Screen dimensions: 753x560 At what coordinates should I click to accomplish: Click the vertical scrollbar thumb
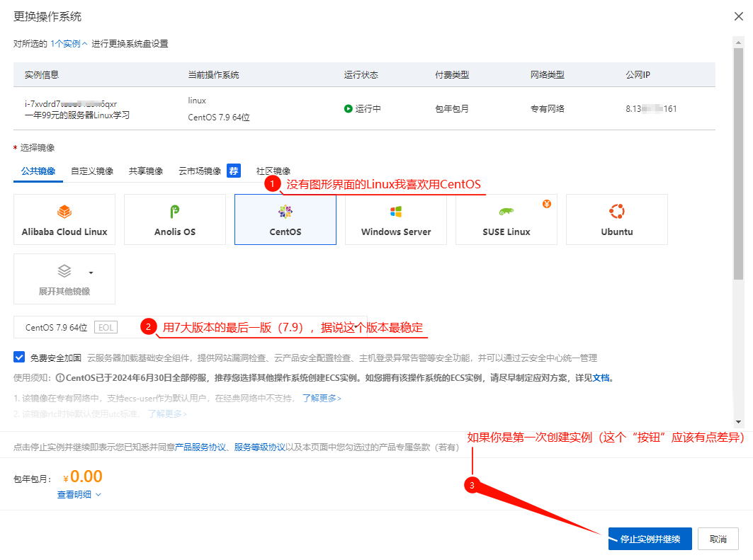coord(739,164)
